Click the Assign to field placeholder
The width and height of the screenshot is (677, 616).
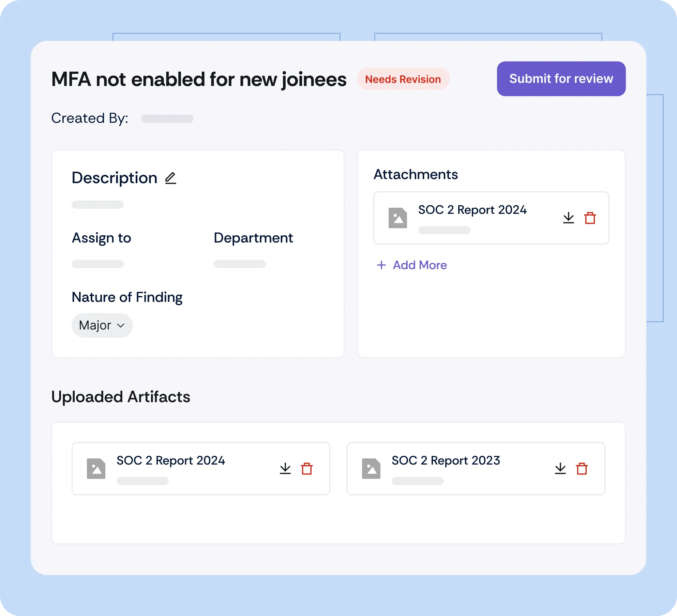coord(97,264)
